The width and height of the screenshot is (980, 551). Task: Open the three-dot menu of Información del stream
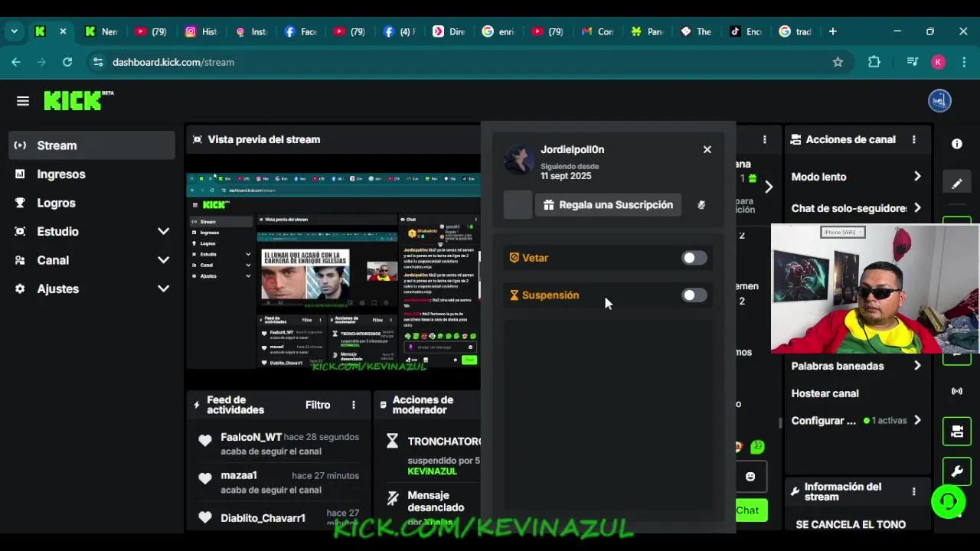(x=913, y=491)
